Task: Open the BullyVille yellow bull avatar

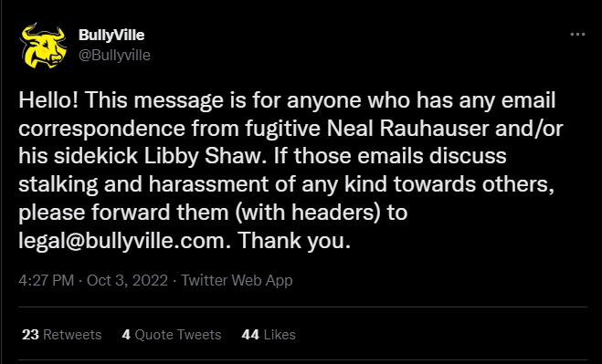Action: (x=43, y=46)
